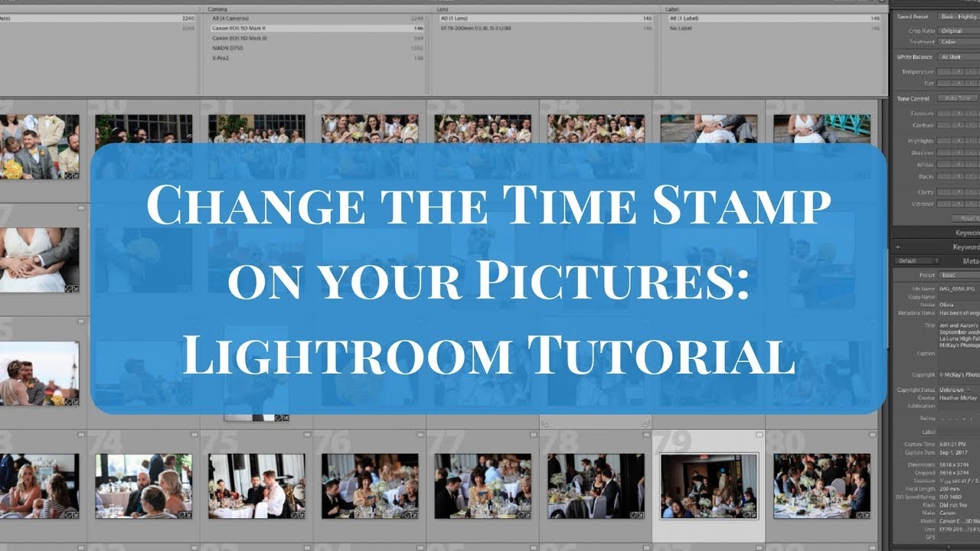
Task: Select reception thumbnail in cell 76
Action: point(370,486)
